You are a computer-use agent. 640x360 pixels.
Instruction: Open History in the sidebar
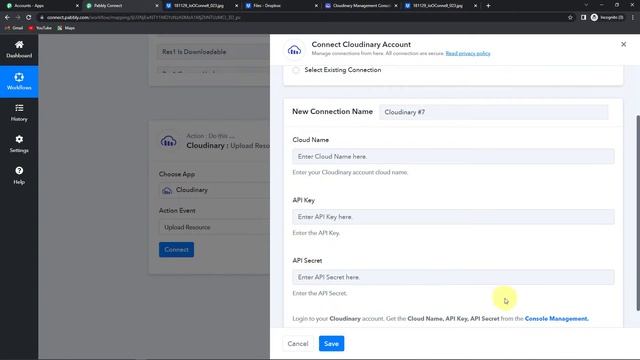(19, 113)
